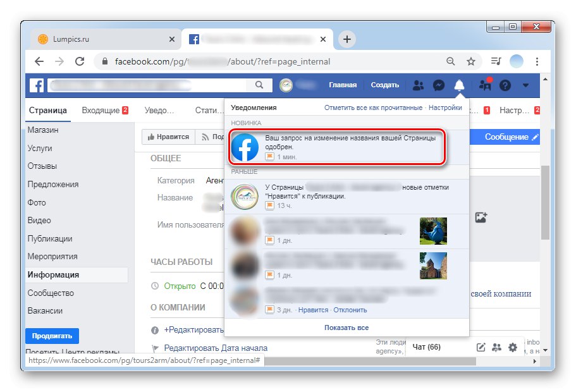
Task: Click the new message compose icon in chat bar
Action: point(481,347)
